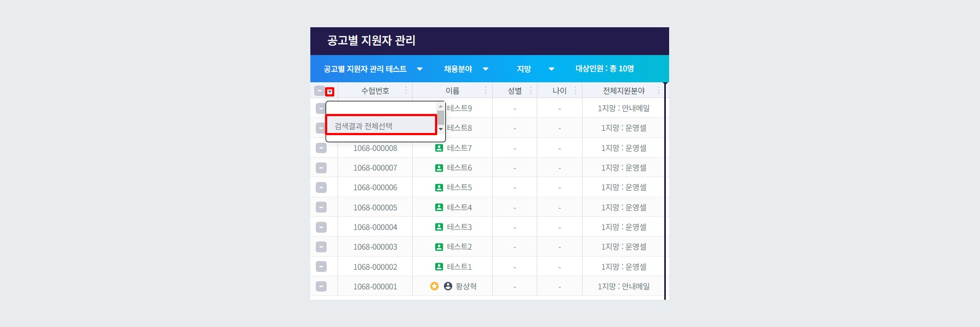This screenshot has height=327, width=980.
Task: Click 1지망 : 안내메일 in the 테스트9 row
Action: click(x=624, y=108)
